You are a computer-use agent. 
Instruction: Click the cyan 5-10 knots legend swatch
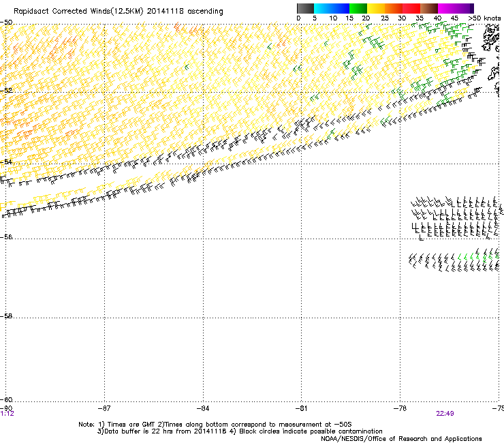[x=323, y=8]
